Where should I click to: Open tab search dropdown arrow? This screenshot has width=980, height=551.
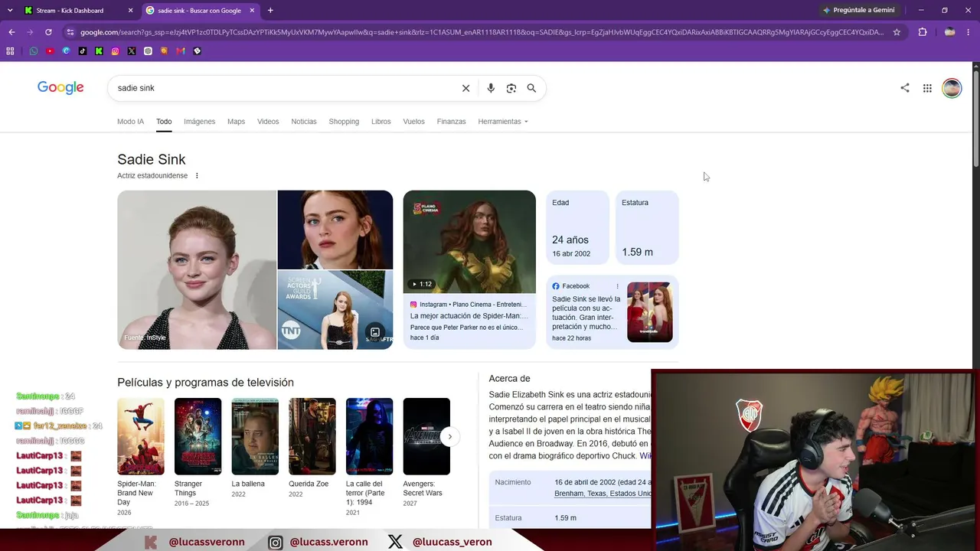click(x=10, y=11)
